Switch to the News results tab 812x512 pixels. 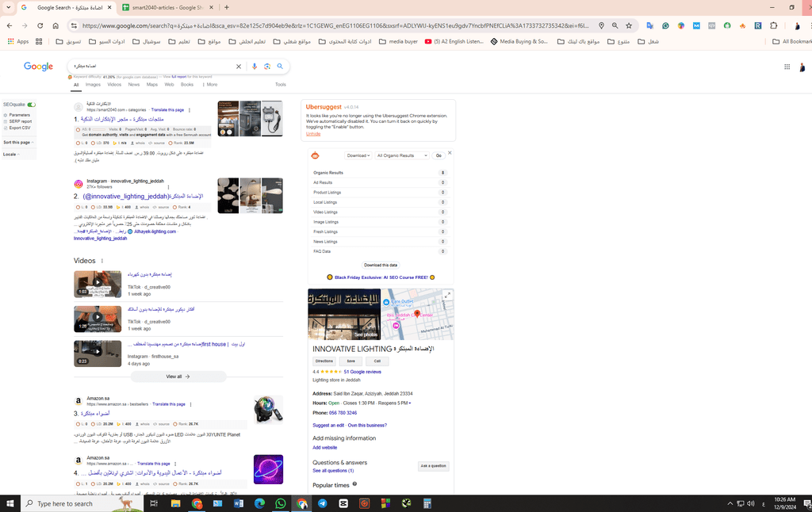pos(134,84)
